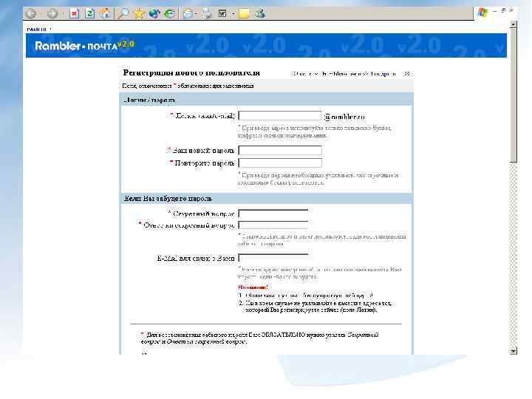Open the Media globe icon in toolbar
This screenshot has width=532, height=399.
[x=154, y=13]
